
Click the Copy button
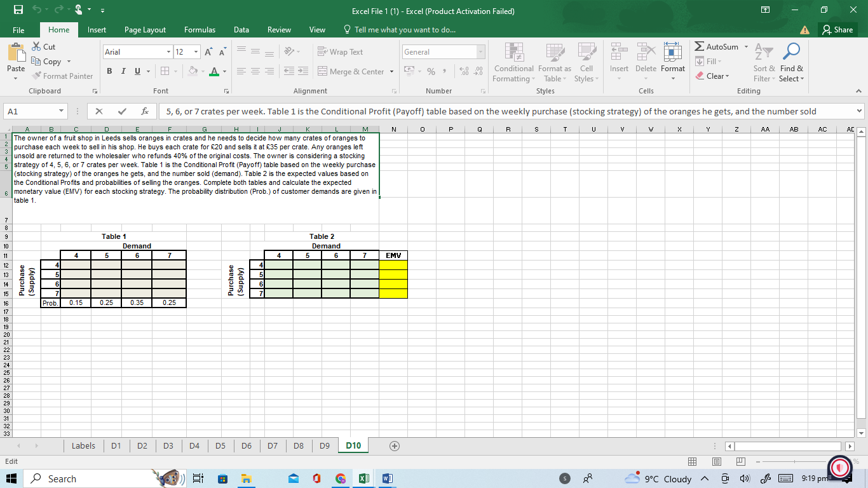tap(48, 62)
